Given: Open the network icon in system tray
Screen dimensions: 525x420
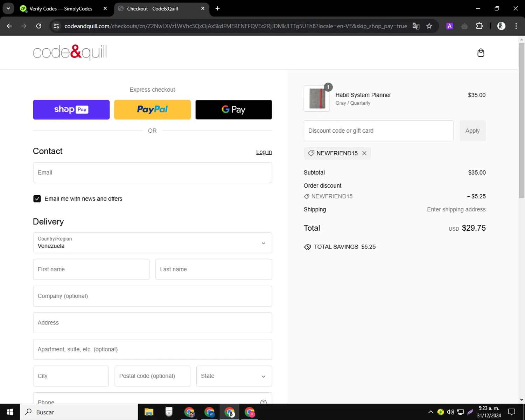Looking at the screenshot, I should click(460, 412).
